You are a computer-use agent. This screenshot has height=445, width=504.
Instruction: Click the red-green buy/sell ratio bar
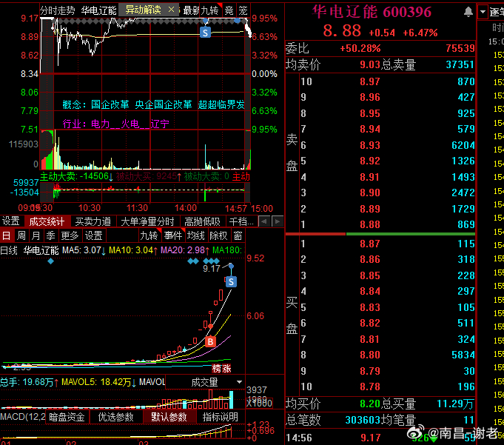(x=380, y=234)
